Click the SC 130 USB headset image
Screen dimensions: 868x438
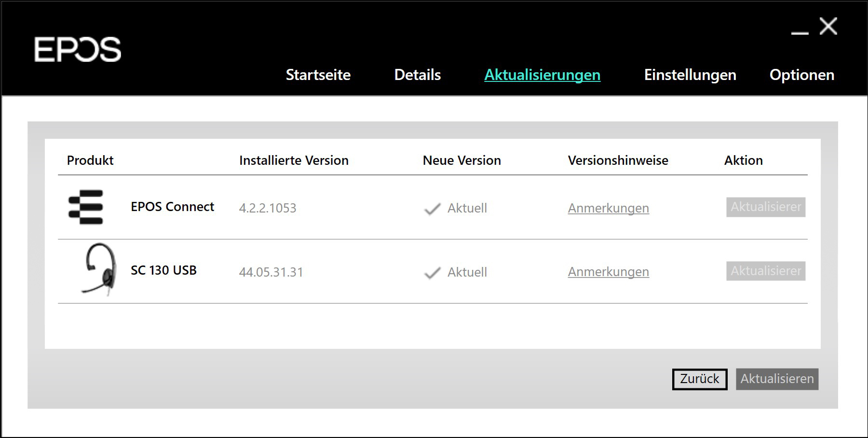click(x=100, y=269)
